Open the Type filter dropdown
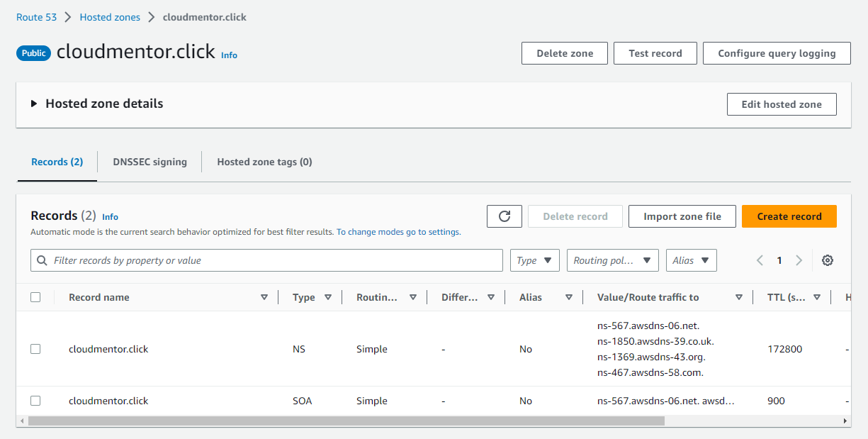This screenshot has height=439, width=868. coord(534,260)
